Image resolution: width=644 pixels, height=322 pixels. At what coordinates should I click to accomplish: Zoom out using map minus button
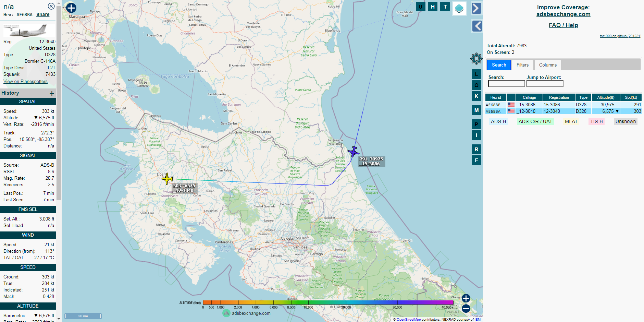(x=466, y=309)
